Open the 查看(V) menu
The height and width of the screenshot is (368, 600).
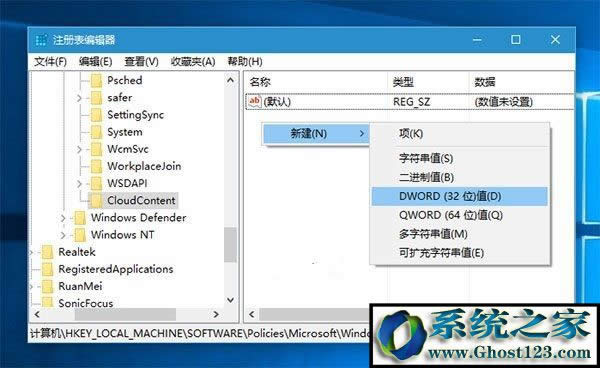[141, 62]
